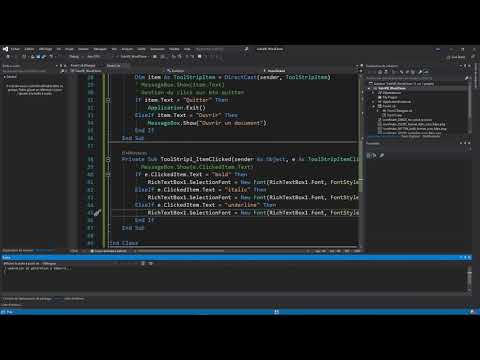Open the Projet menu
Viewport: 480px width, 360px height.
pyautogui.click(x=69, y=49)
